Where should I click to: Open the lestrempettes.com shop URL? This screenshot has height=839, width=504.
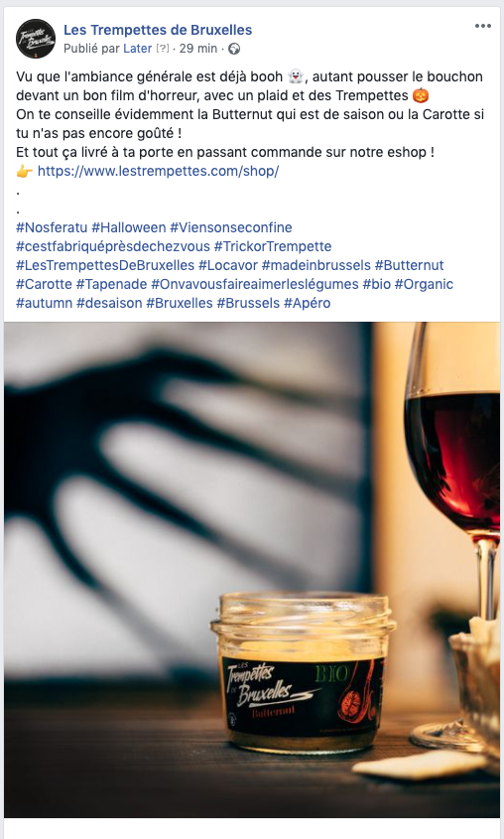[x=158, y=171]
